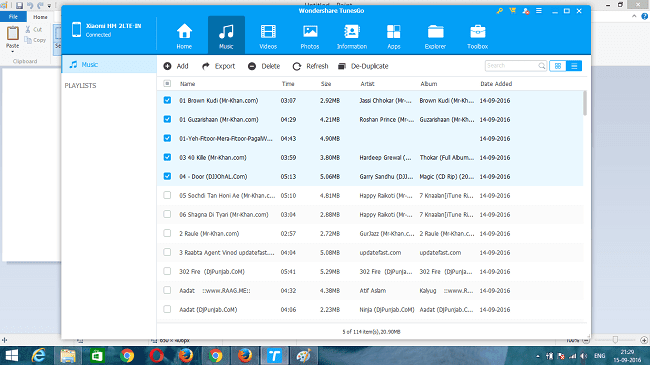650x365 pixels.
Task: Click the connected phone device icon
Action: [76, 30]
